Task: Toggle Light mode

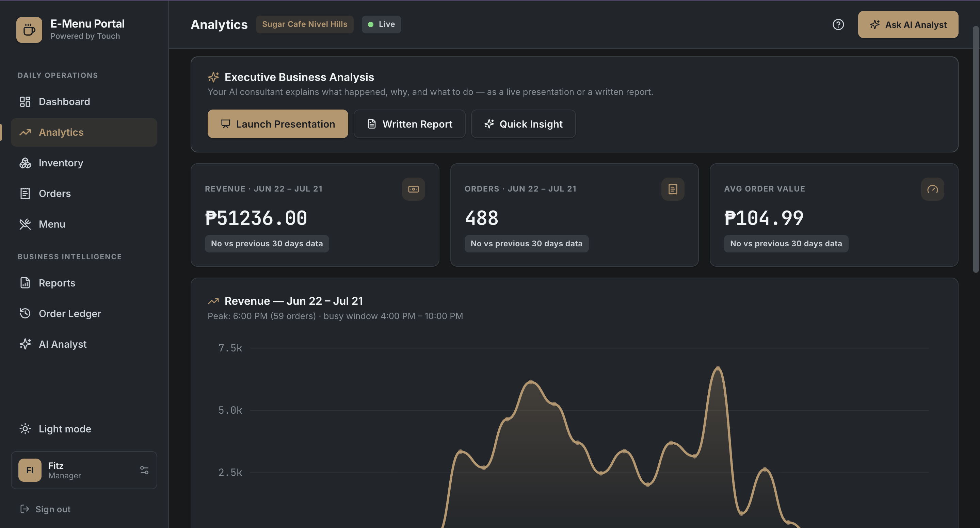Action: (x=55, y=429)
